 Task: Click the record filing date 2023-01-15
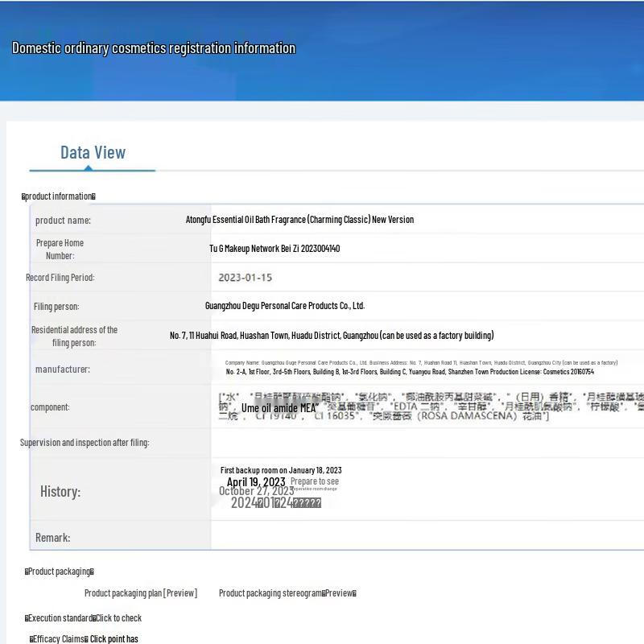(245, 278)
